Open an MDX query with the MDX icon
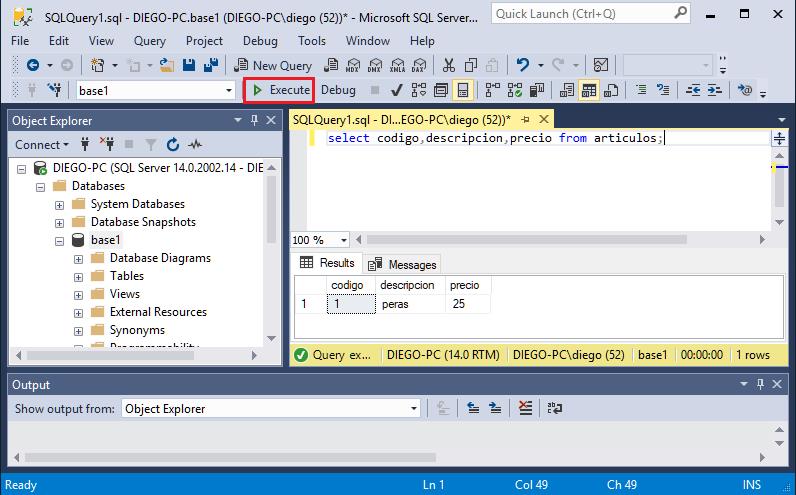Image resolution: width=796 pixels, height=495 pixels. click(353, 65)
